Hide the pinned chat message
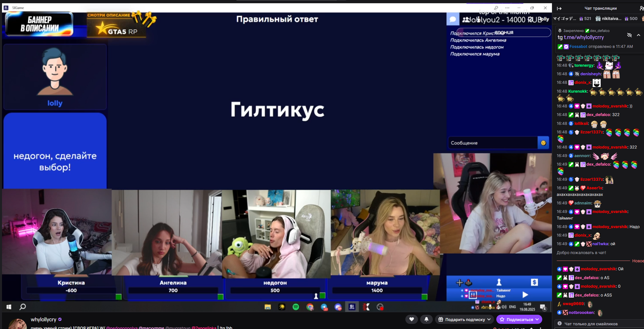The image size is (644, 329). tap(629, 35)
